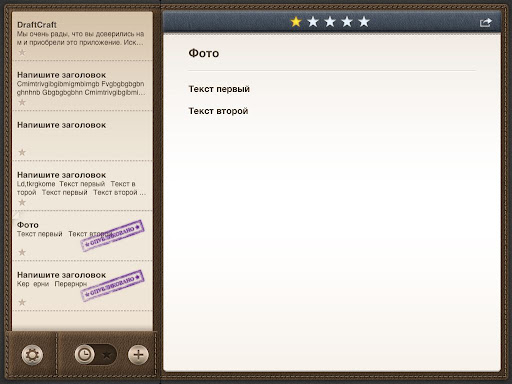This screenshot has height=384, width=512.
Task: Select the empty Напишите заголовок note
Action: (x=82, y=136)
